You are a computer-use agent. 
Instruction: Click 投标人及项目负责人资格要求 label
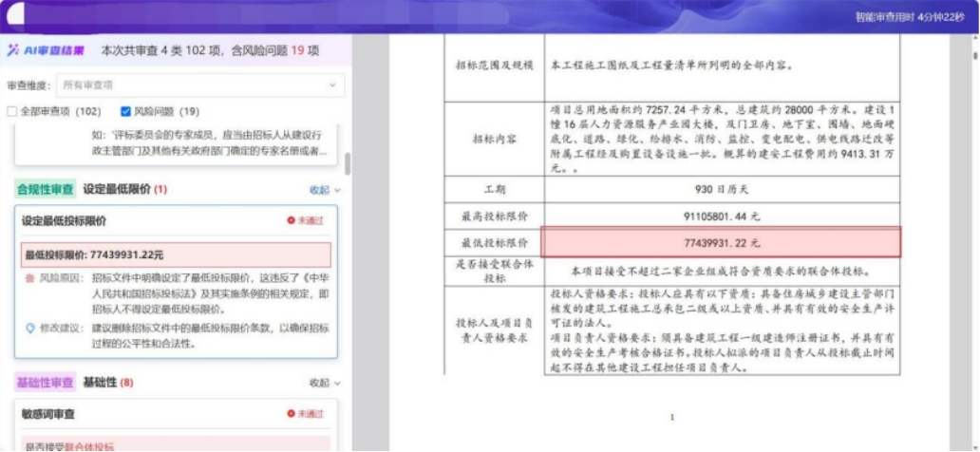[494, 330]
